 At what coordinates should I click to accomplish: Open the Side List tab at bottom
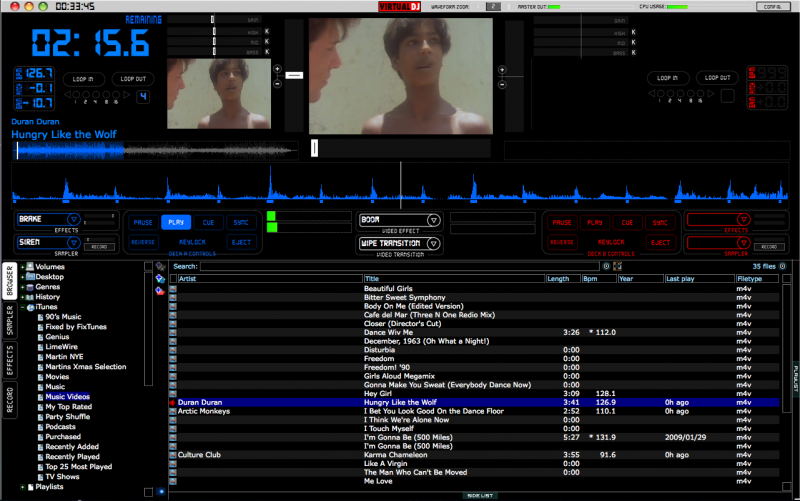[x=480, y=495]
